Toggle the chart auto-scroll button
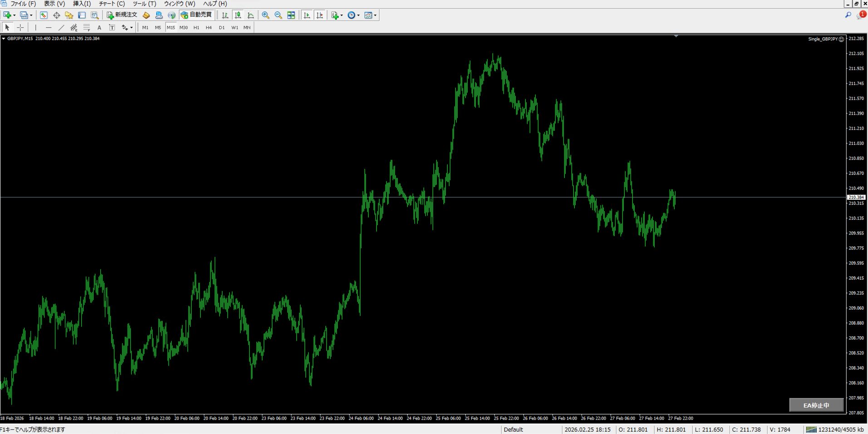868x434 pixels. [x=307, y=15]
